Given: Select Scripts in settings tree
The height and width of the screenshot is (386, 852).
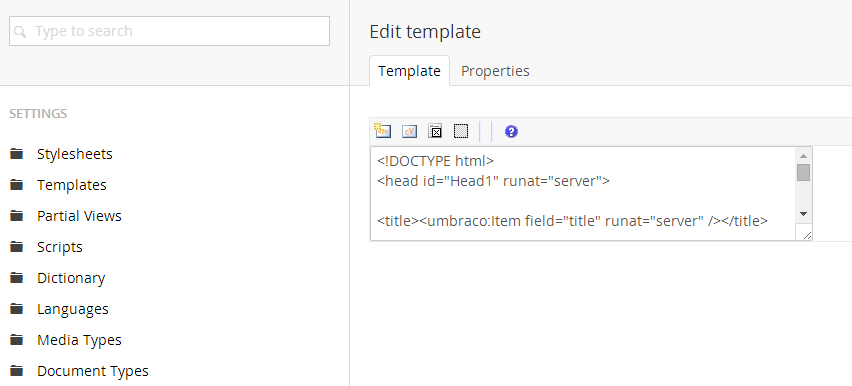Looking at the screenshot, I should coord(60,247).
